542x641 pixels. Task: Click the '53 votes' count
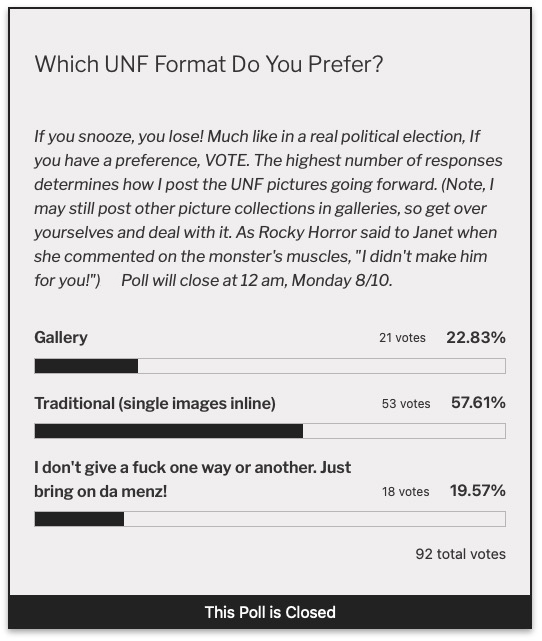(406, 404)
